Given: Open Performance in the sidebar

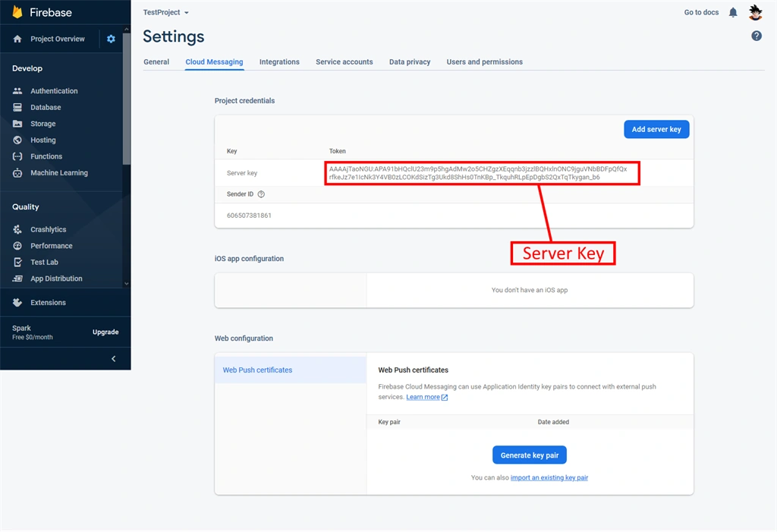Looking at the screenshot, I should pyautogui.click(x=51, y=245).
